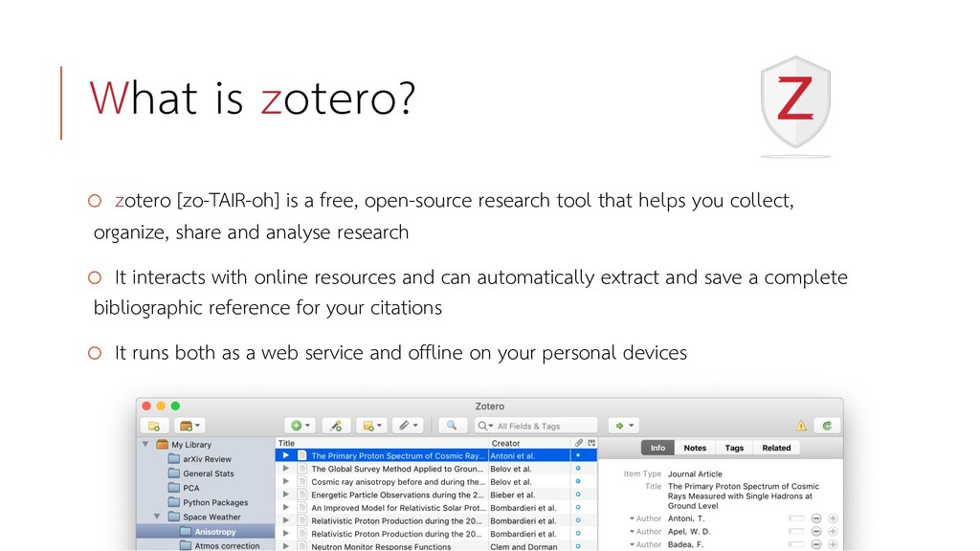This screenshot has height=551, width=980.
Task: Switch to the Info tab
Action: [x=657, y=448]
